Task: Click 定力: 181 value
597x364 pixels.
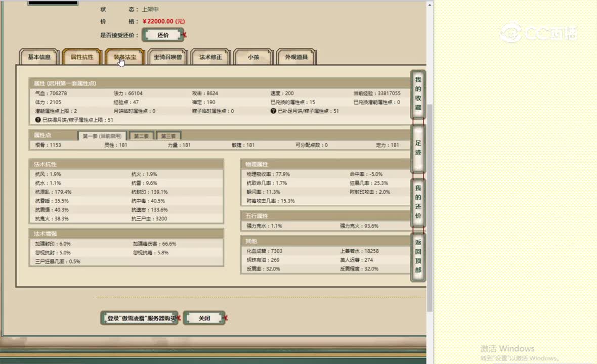Action: pyautogui.click(x=388, y=145)
